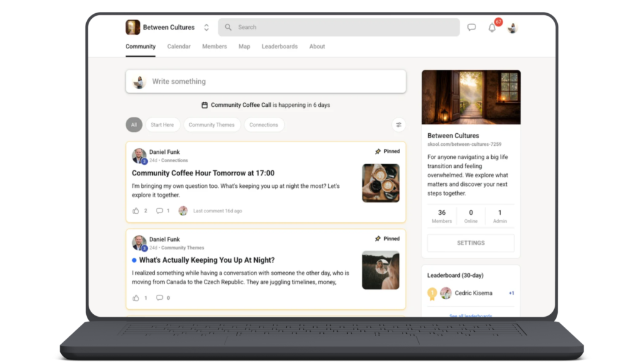Like the Community Coffee Hour post
The width and height of the screenshot is (644, 362).
click(x=136, y=211)
